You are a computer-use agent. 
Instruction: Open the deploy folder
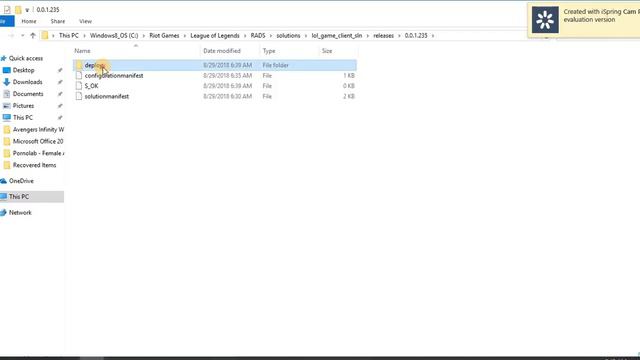click(215, 65)
